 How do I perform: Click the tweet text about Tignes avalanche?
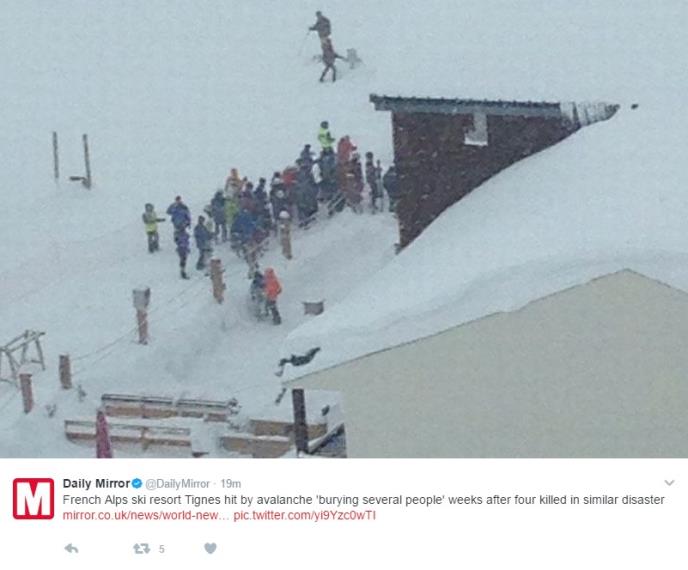point(363,500)
